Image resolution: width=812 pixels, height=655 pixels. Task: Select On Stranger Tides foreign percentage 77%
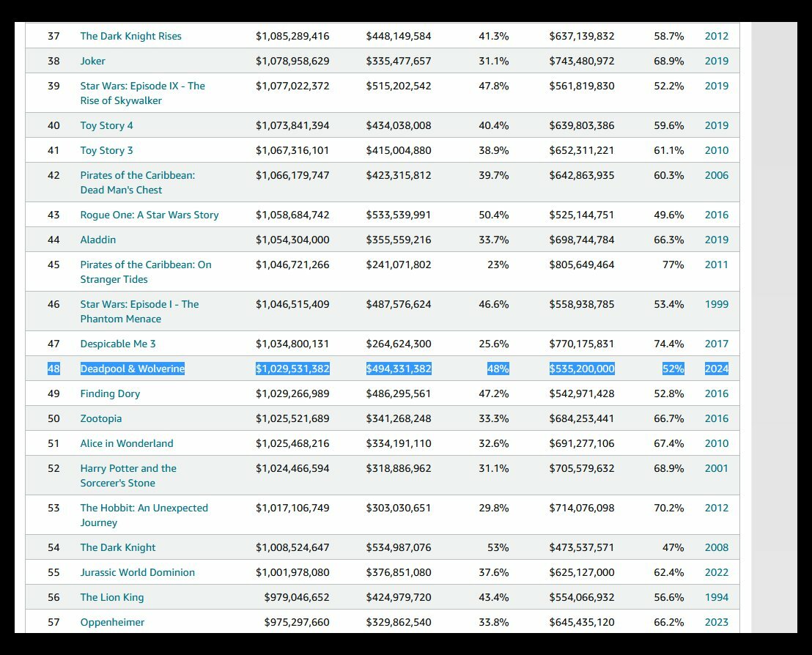pos(673,264)
